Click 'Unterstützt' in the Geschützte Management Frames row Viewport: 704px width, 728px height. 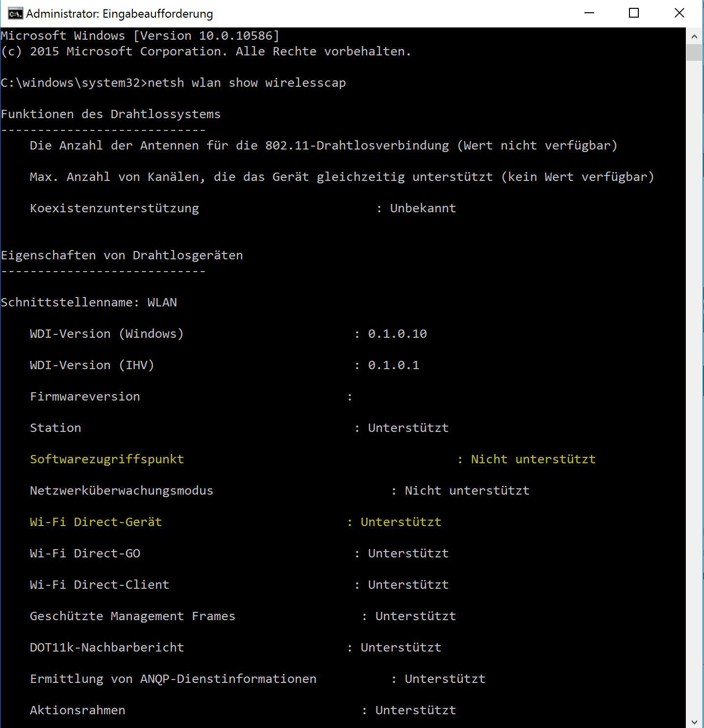416,616
